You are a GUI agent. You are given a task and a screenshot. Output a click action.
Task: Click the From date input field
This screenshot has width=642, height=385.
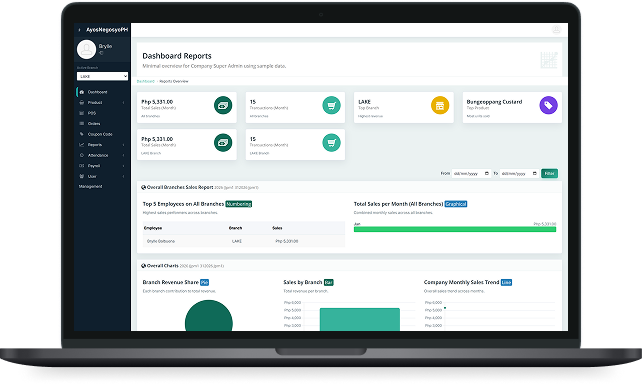pyautogui.click(x=471, y=173)
